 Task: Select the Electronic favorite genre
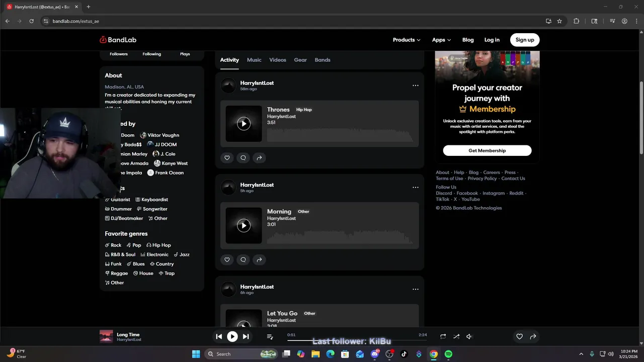click(154, 255)
